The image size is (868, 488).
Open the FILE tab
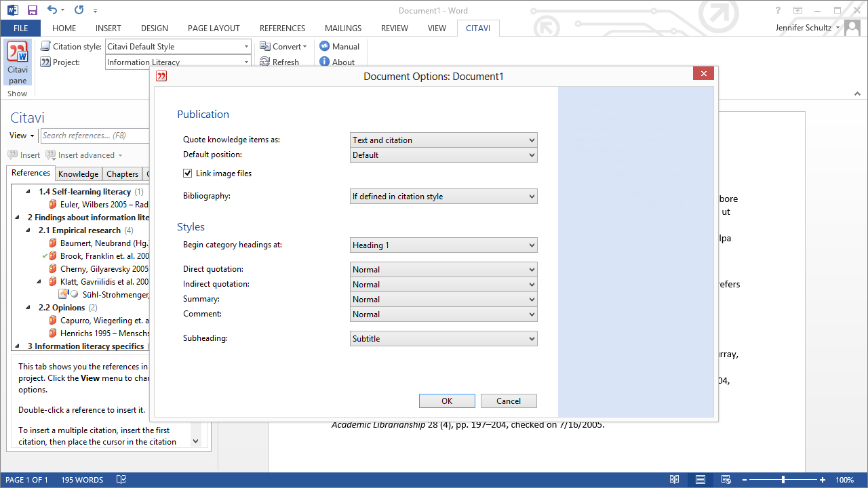click(20, 28)
